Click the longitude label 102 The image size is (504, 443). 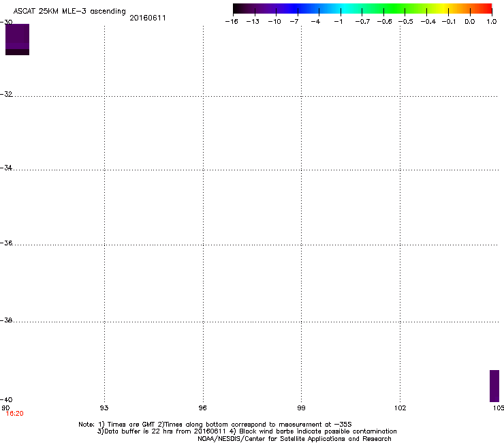[x=400, y=408]
